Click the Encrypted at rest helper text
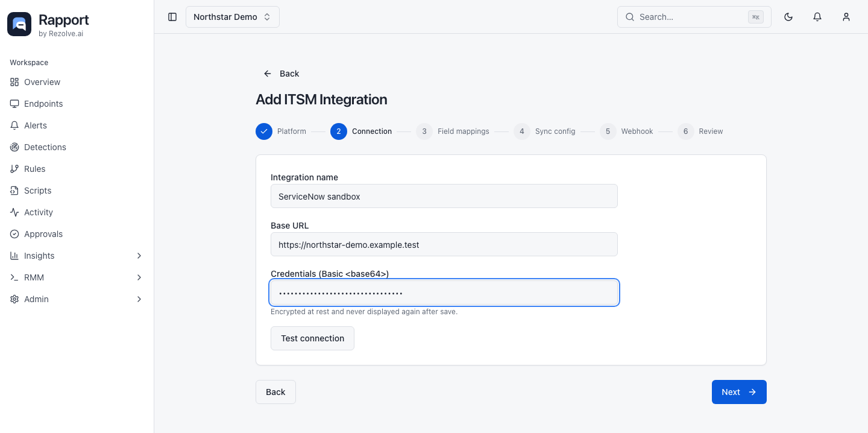The height and width of the screenshot is (433, 868). pos(364,312)
